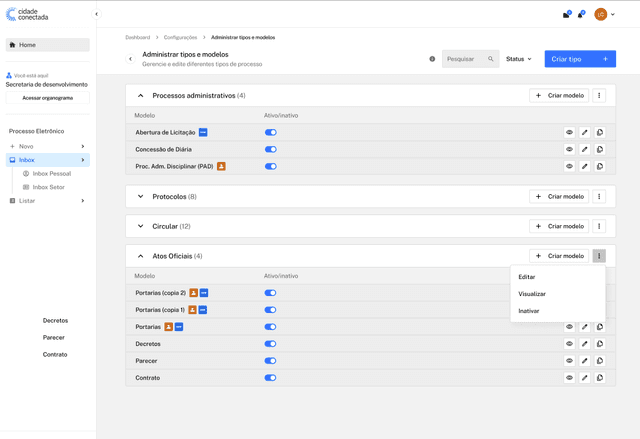Screen dimensions: 640x439
Task: Toggle Decretos active switch in table
Action: click(271, 344)
